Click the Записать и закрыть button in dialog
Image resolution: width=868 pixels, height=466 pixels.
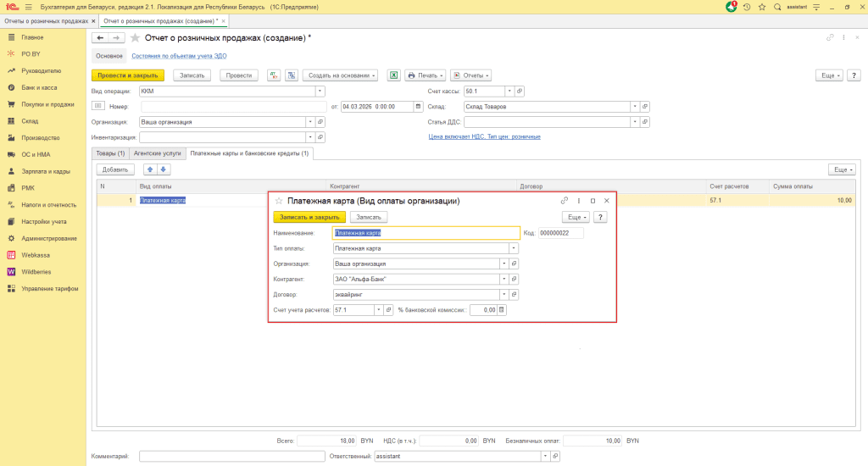pos(309,217)
